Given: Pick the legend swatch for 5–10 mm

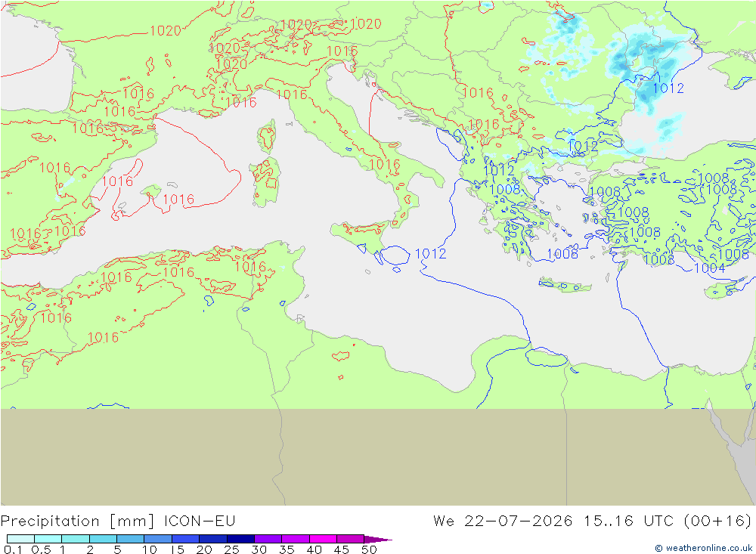Looking at the screenshot, I should pyautogui.click(x=131, y=539).
